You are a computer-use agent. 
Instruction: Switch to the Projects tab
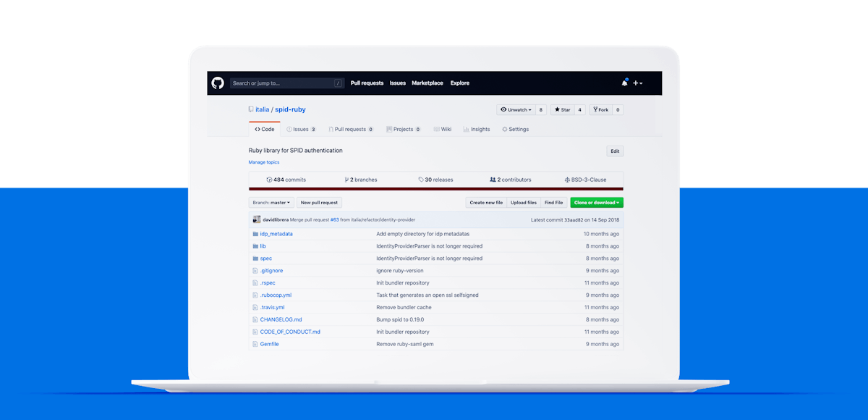point(404,129)
